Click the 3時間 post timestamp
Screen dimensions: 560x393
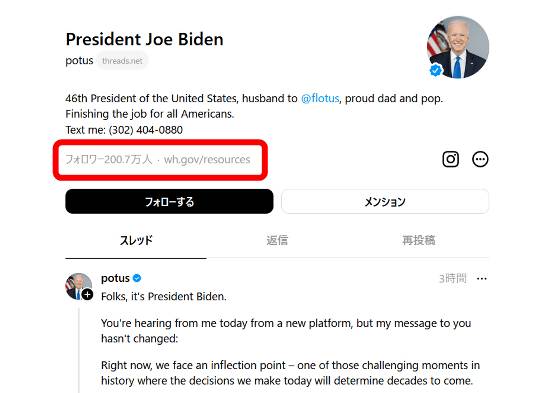[x=452, y=278]
